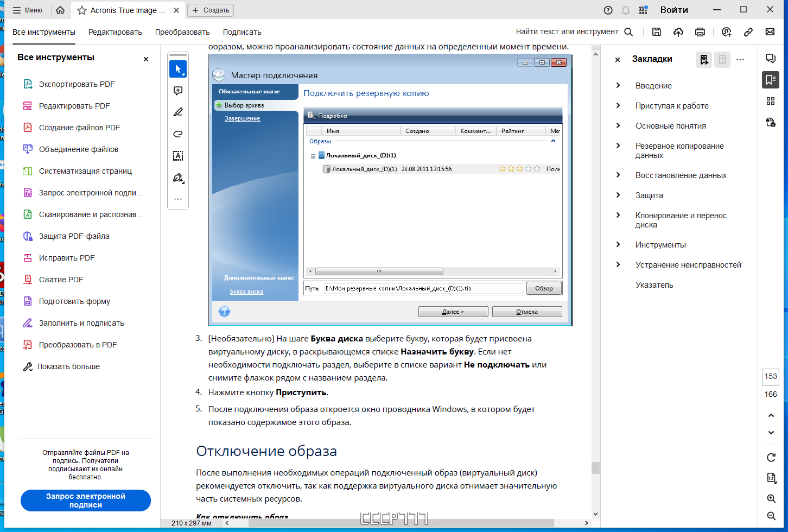Screen dimensions: 788x532
Task: Toggle the bookmarks panel button
Action: [x=771, y=80]
